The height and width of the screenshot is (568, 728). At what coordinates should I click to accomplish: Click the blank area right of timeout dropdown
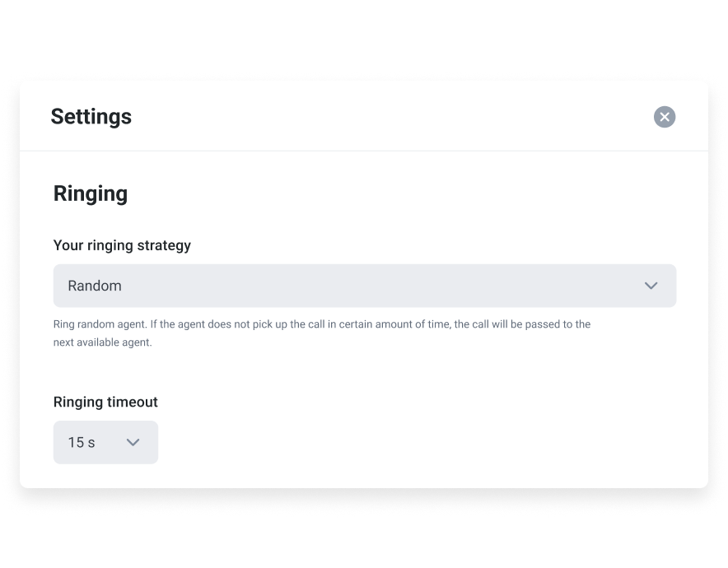[x=412, y=442]
